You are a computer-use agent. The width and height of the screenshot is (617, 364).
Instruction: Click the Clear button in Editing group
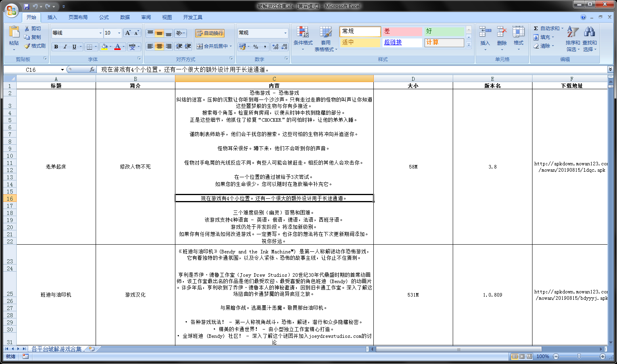pyautogui.click(x=544, y=46)
